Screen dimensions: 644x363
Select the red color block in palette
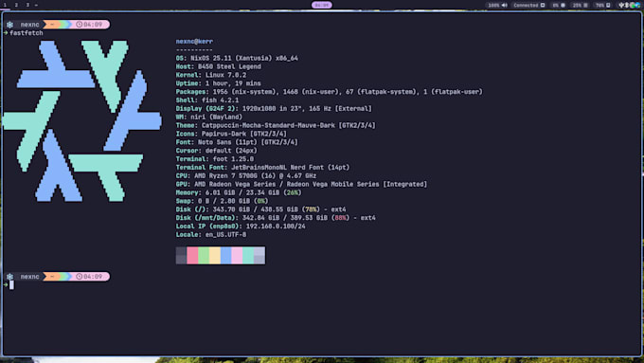192,255
